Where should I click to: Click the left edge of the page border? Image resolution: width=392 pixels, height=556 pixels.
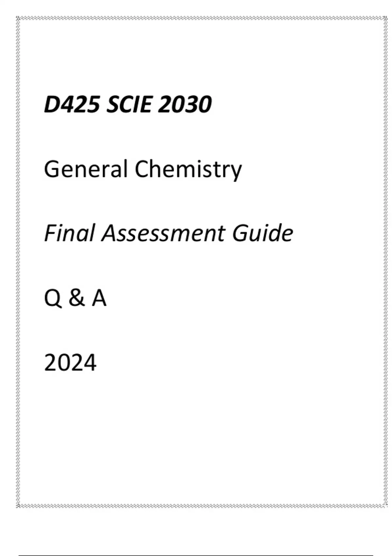click(x=18, y=262)
